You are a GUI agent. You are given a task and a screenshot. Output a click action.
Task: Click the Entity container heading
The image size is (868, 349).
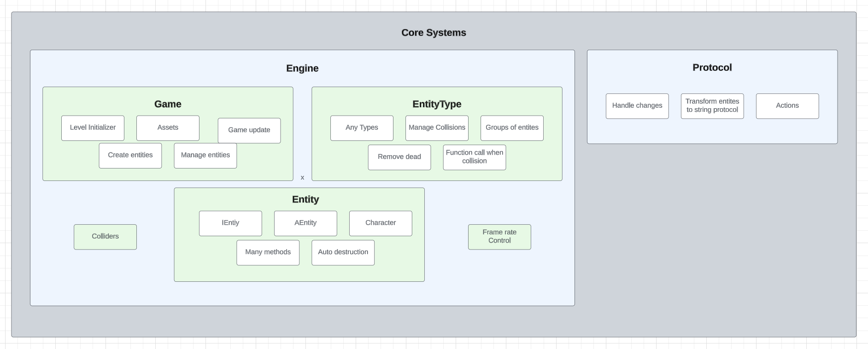(305, 199)
